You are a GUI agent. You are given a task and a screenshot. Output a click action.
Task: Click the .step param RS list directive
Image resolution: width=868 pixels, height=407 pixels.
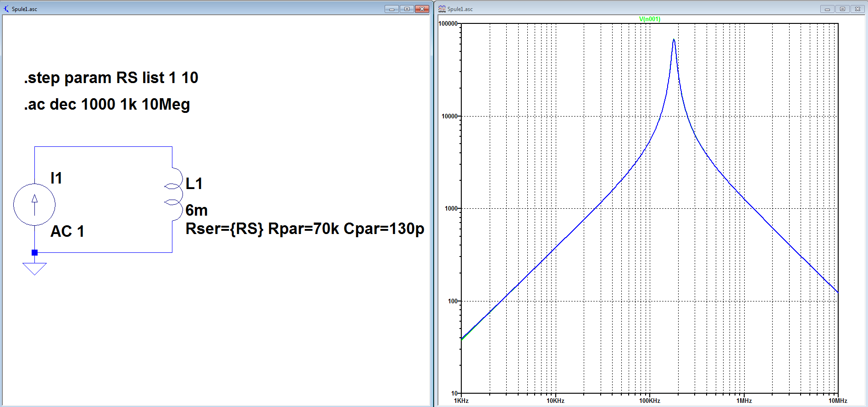point(111,78)
